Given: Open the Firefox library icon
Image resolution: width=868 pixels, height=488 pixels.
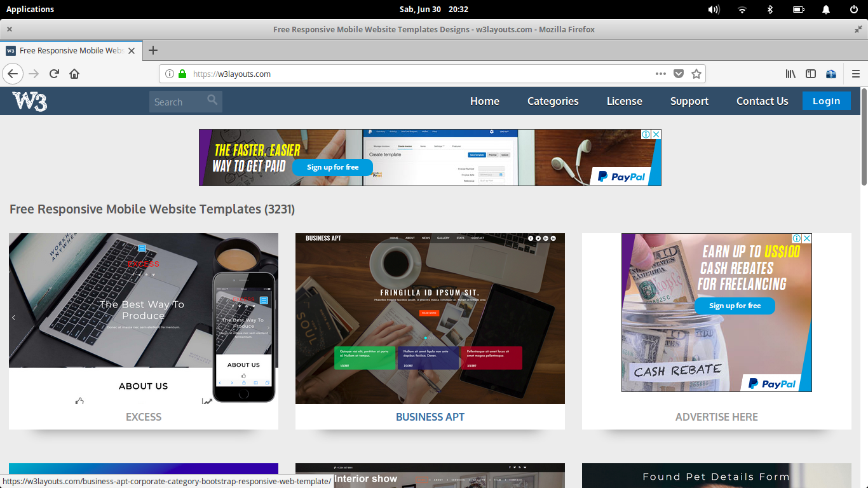Looking at the screenshot, I should point(790,74).
